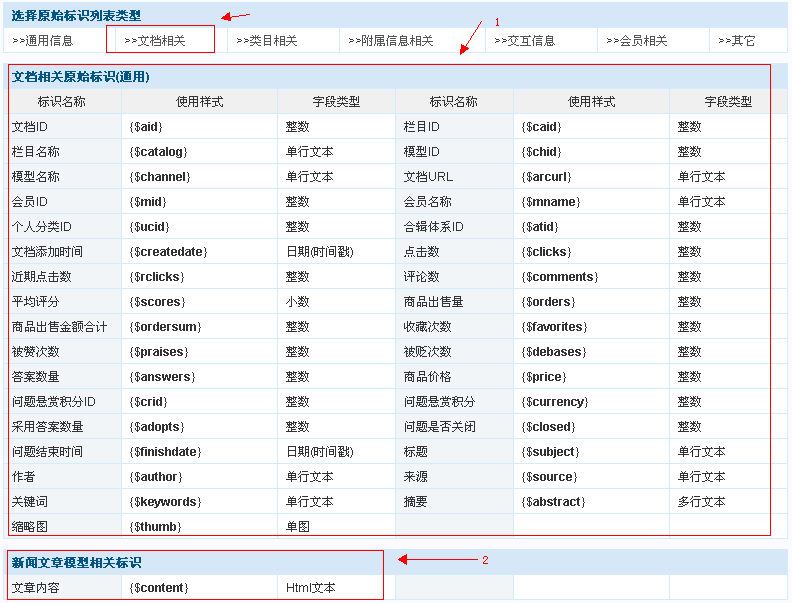Select the 栏目名称 label
792x603 pixels.
[x=35, y=152]
